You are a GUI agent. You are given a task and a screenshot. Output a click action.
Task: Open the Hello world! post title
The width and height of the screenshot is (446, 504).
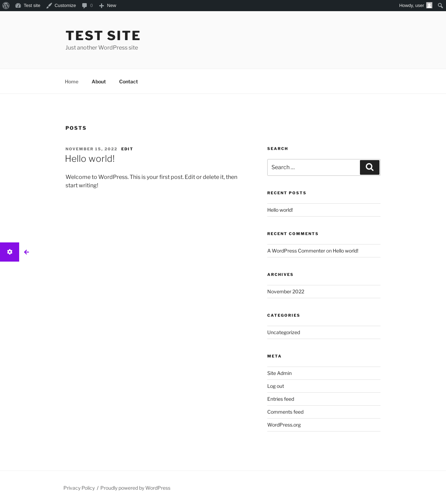point(90,159)
